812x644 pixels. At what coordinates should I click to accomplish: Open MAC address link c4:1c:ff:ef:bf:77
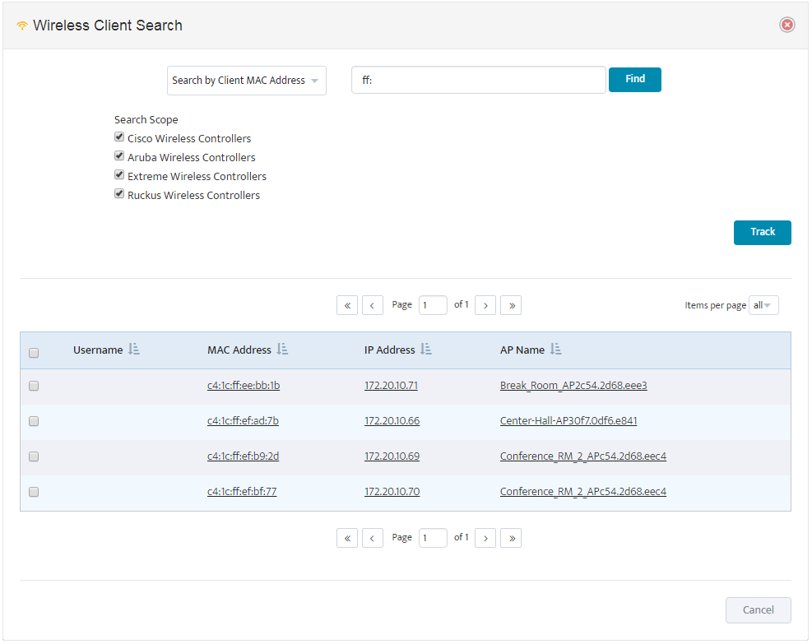(242, 491)
